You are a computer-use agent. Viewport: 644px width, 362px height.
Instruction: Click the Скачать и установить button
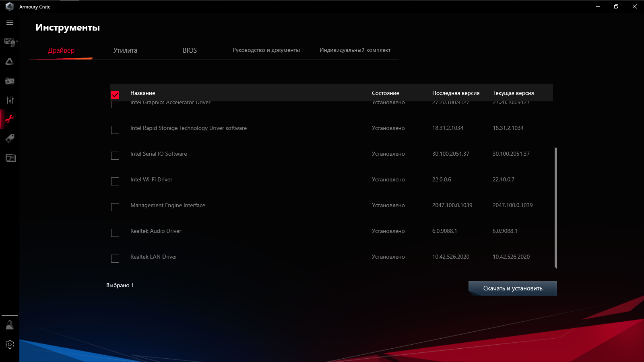click(x=513, y=288)
